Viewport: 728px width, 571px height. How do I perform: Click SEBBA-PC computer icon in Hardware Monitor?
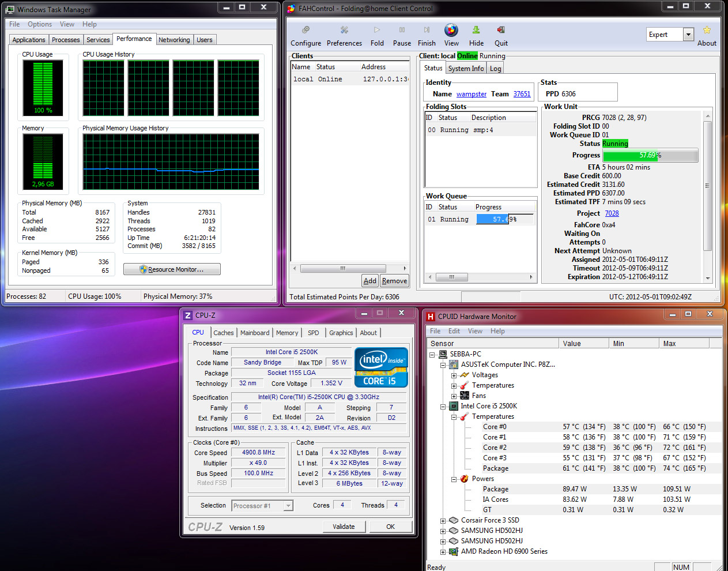[443, 354]
